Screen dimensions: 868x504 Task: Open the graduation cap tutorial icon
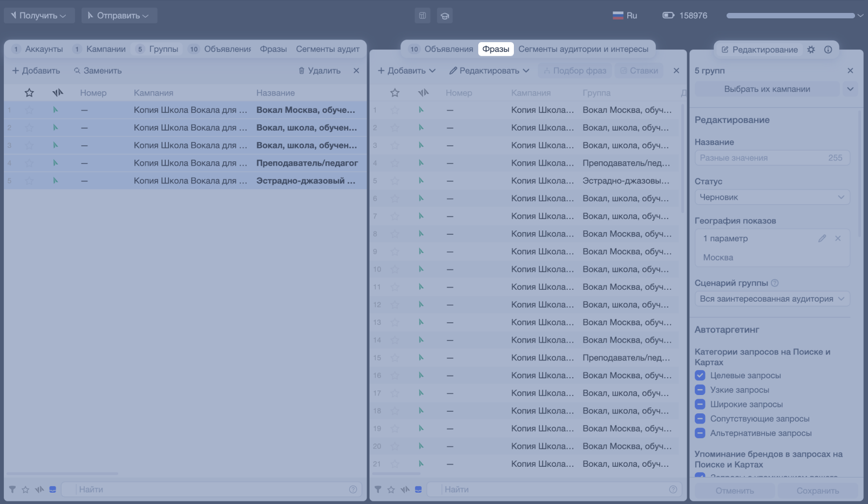coord(445,16)
